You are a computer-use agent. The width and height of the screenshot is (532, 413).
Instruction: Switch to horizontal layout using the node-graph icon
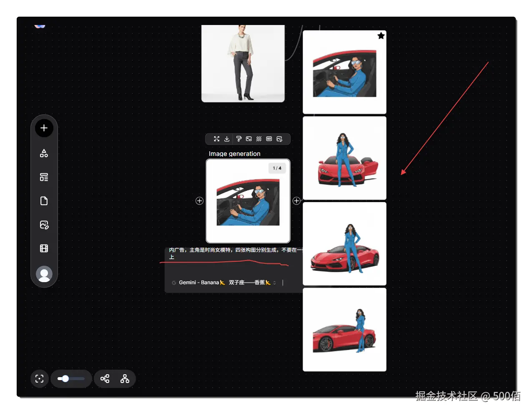tap(105, 378)
